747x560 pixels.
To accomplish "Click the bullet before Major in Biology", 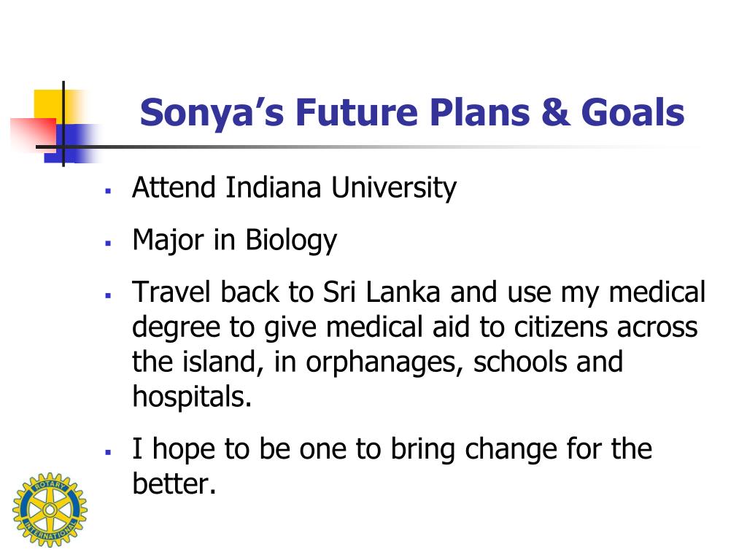I will click(x=108, y=243).
